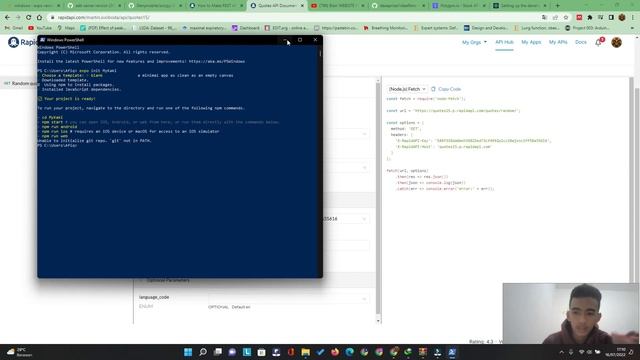Screen dimensions: 640x360
Task: Open the Gmail bookmark
Action: [13, 28]
